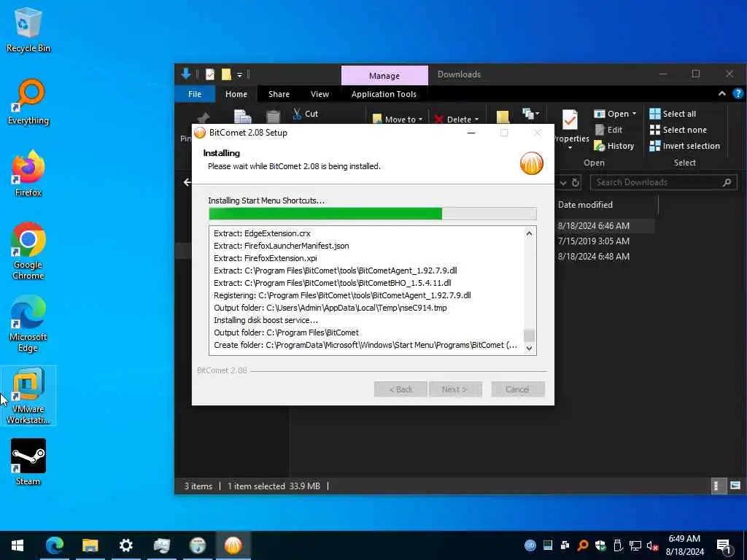Click the "Installing disk boost service..." log line
This screenshot has height=560, width=747.
[x=266, y=320]
